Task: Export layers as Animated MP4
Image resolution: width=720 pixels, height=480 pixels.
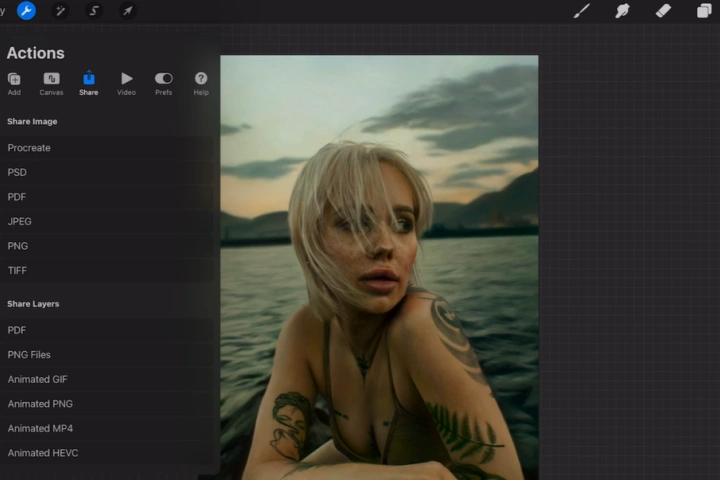Action: pyautogui.click(x=107, y=428)
